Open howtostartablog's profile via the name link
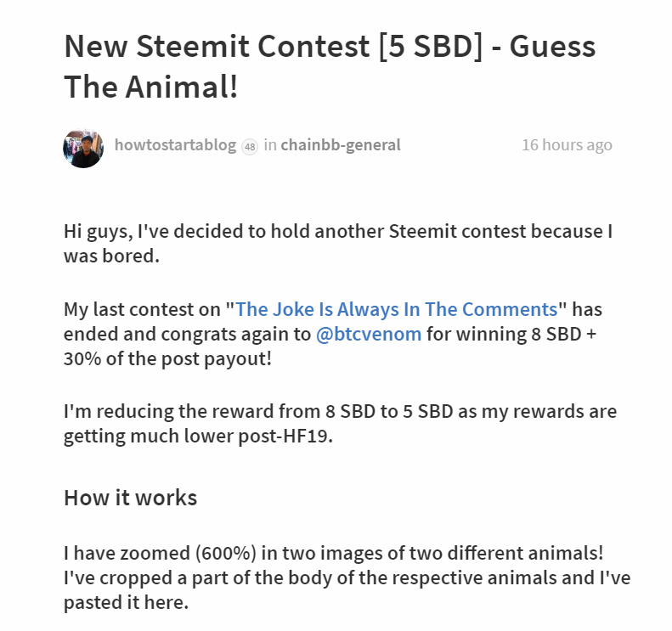The image size is (672, 631). coord(175,145)
